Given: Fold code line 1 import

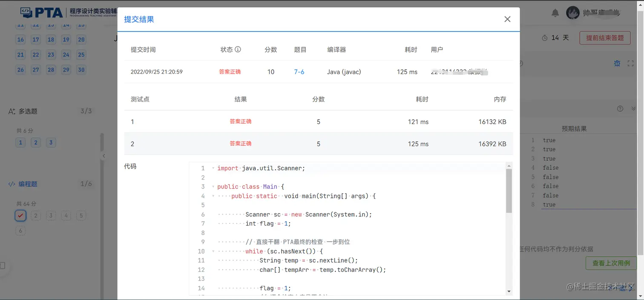Looking at the screenshot, I should pyautogui.click(x=213, y=168).
